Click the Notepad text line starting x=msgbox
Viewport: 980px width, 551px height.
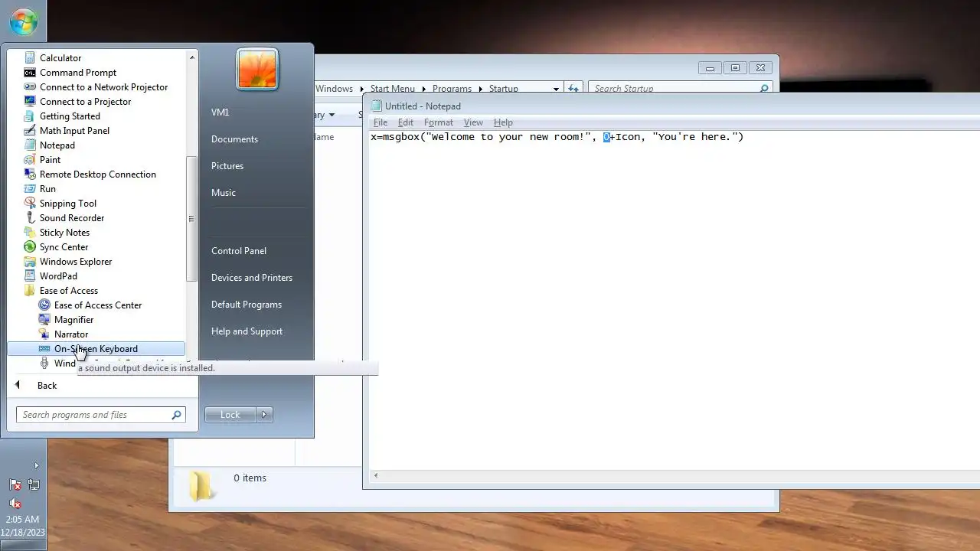[x=557, y=137]
